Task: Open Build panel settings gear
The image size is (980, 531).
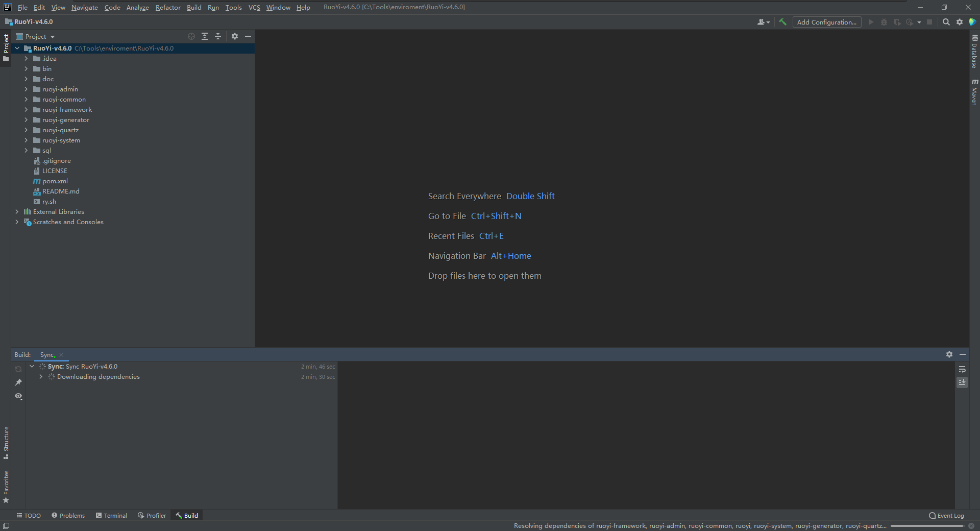Action: 949,354
